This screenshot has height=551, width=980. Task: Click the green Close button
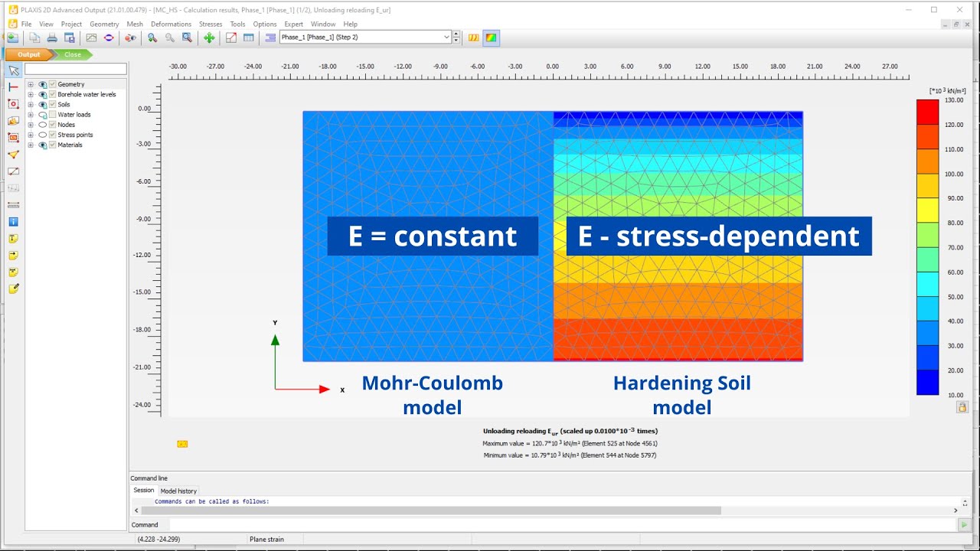pyautogui.click(x=73, y=54)
